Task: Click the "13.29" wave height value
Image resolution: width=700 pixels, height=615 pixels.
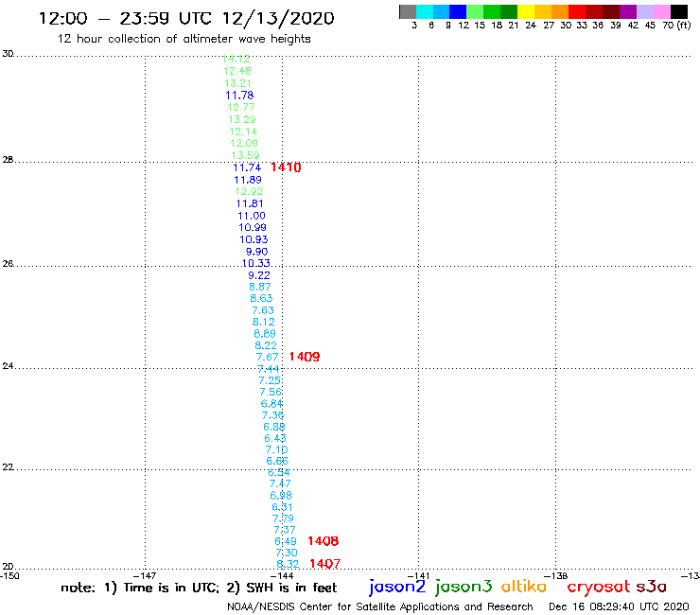Action: pyautogui.click(x=241, y=120)
